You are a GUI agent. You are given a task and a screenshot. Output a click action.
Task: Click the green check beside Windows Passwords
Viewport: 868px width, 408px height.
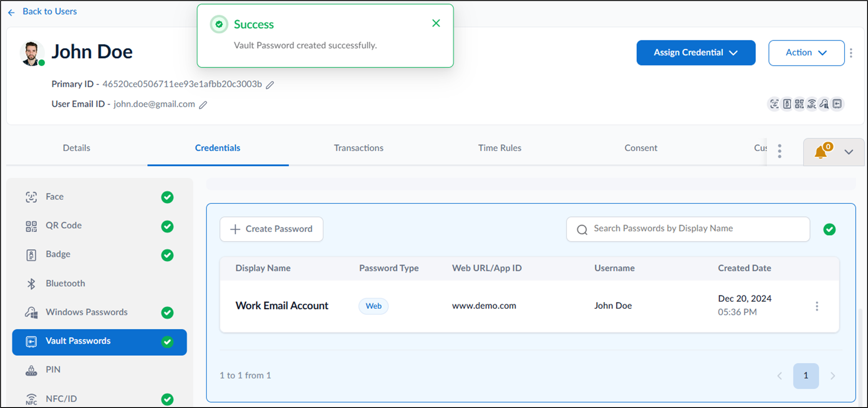pyautogui.click(x=167, y=312)
